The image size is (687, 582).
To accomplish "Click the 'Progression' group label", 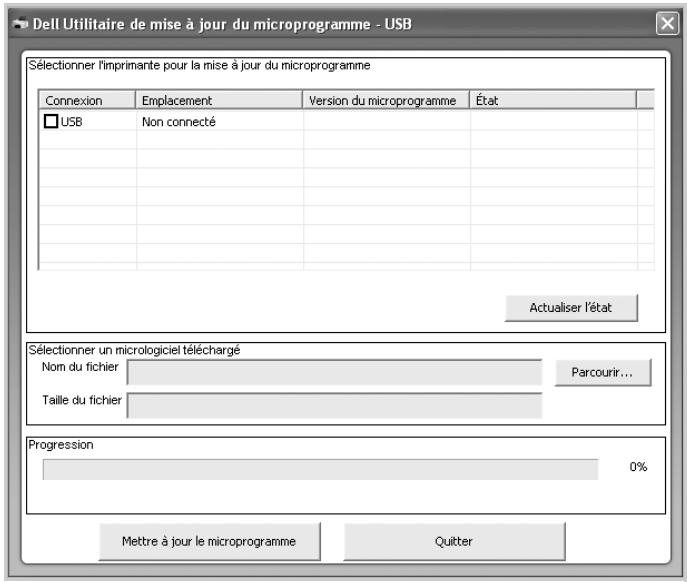I will coord(61,445).
